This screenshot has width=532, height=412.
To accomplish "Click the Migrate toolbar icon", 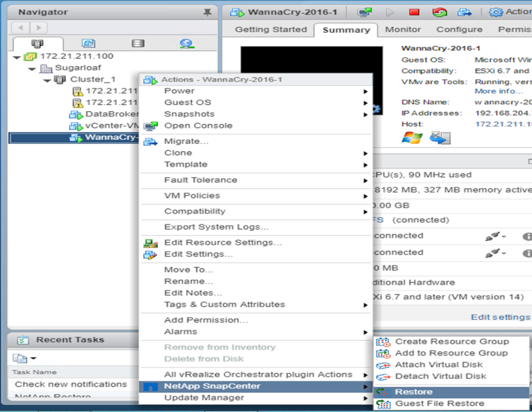I will 464,12.
